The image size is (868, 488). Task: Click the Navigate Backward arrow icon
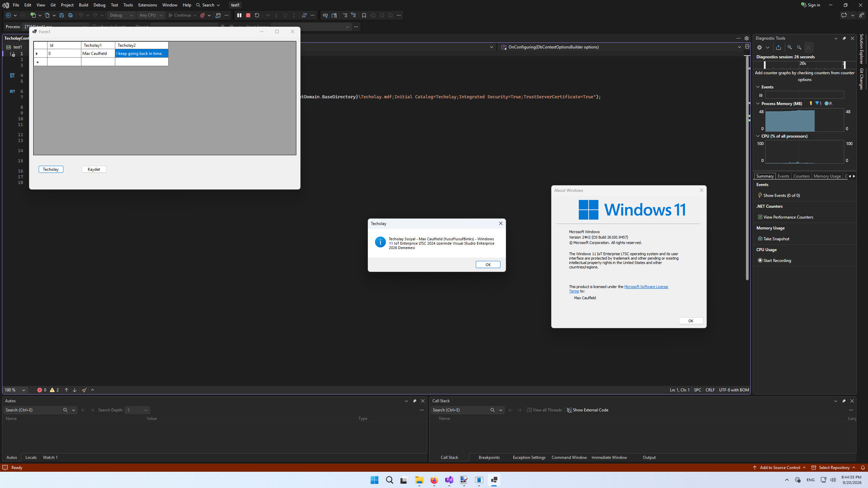pyautogui.click(x=8, y=15)
